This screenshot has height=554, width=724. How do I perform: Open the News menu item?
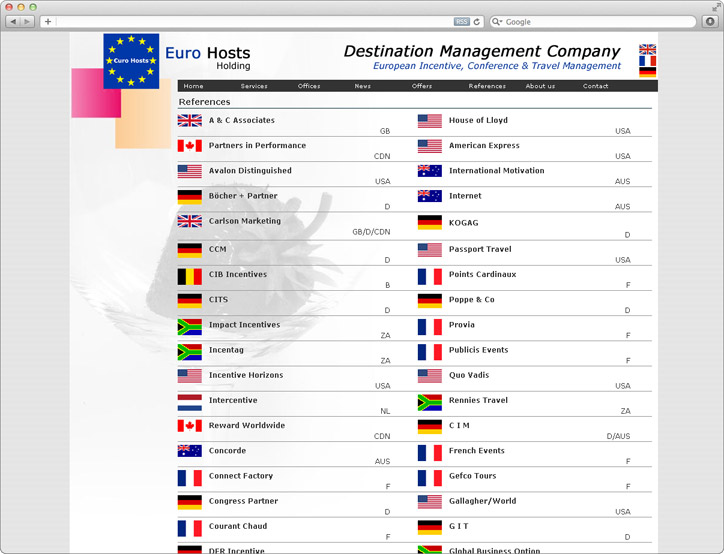(363, 86)
